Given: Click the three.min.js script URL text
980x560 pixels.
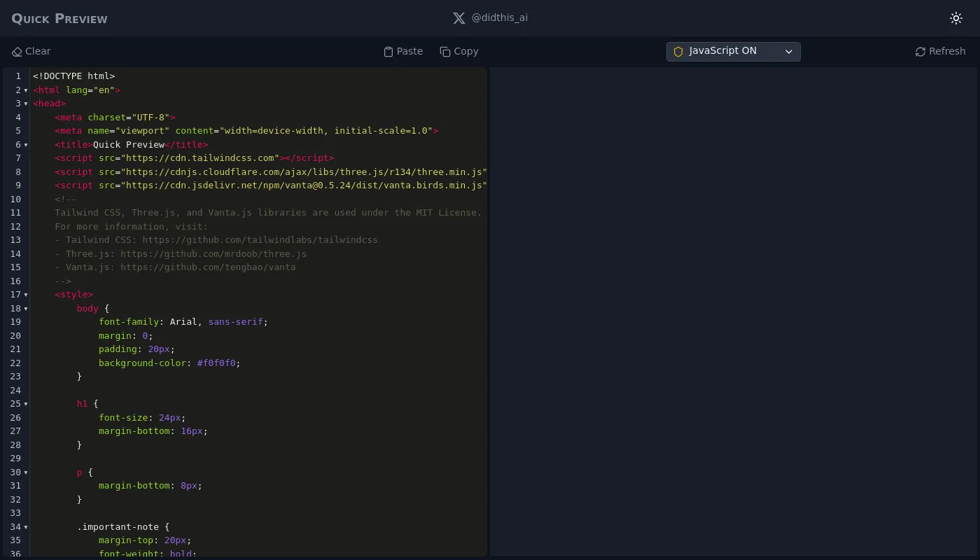Looking at the screenshot, I should coord(304,172).
